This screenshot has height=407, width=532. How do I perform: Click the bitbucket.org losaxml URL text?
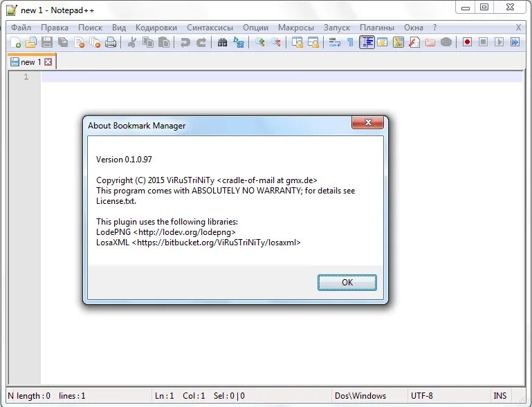point(216,243)
